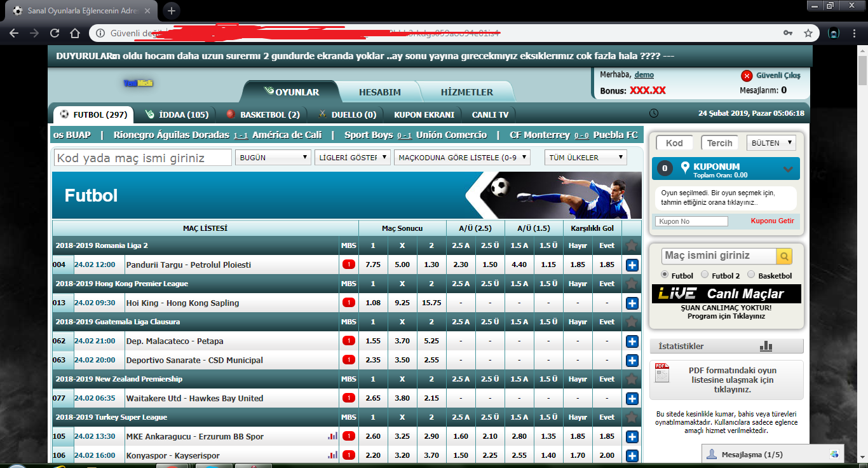This screenshot has height=468, width=868.
Task: Click the red Güvenli Çıkış logout icon
Action: [x=747, y=76]
